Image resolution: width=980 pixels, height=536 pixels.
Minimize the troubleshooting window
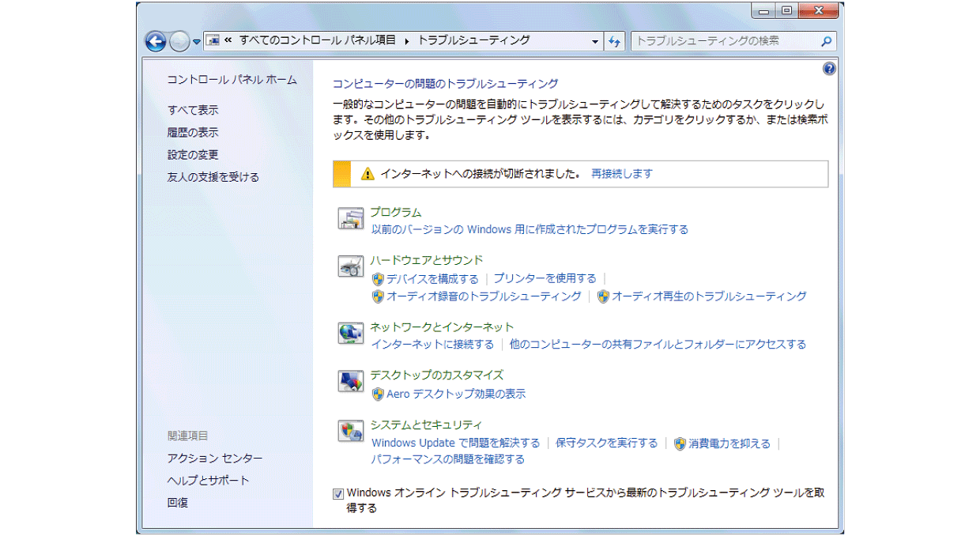click(764, 11)
